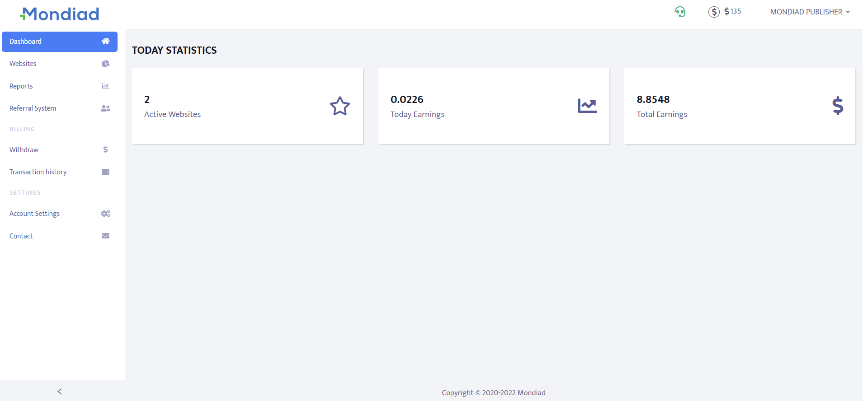
Task: Open the support headset icon
Action: [679, 12]
